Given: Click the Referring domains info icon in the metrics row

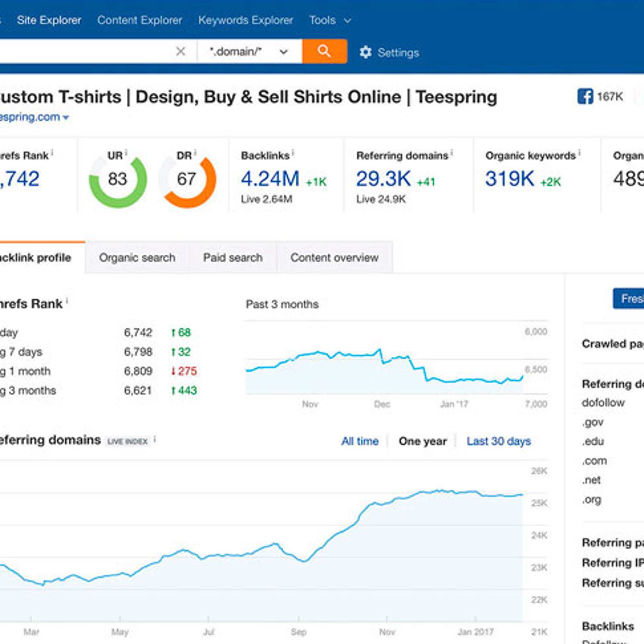Looking at the screenshot, I should point(452,153).
